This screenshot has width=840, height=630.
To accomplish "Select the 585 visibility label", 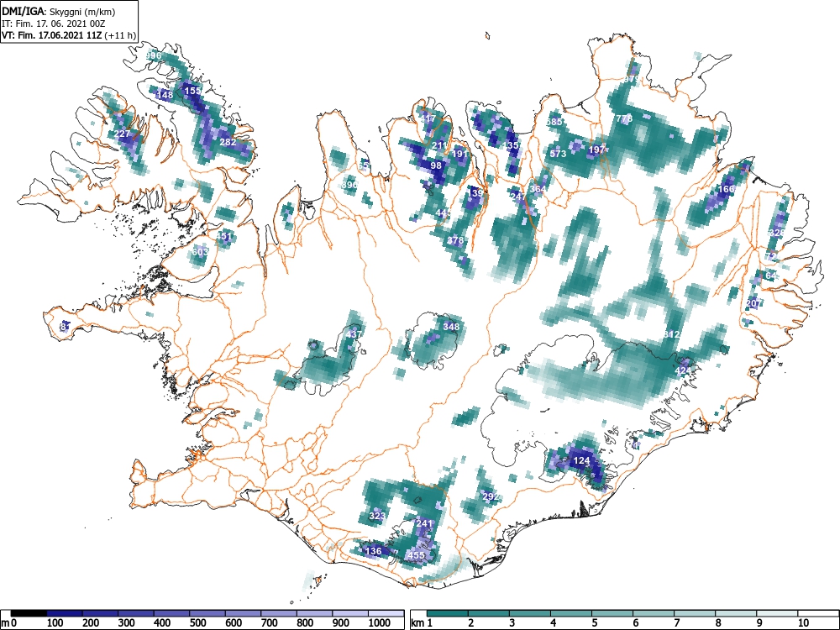I will coord(554,122).
